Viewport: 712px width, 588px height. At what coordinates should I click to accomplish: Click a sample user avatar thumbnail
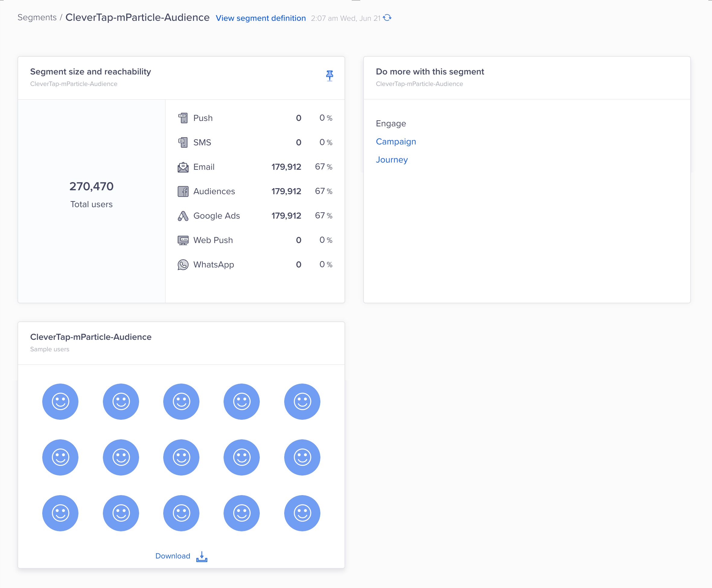tap(60, 401)
